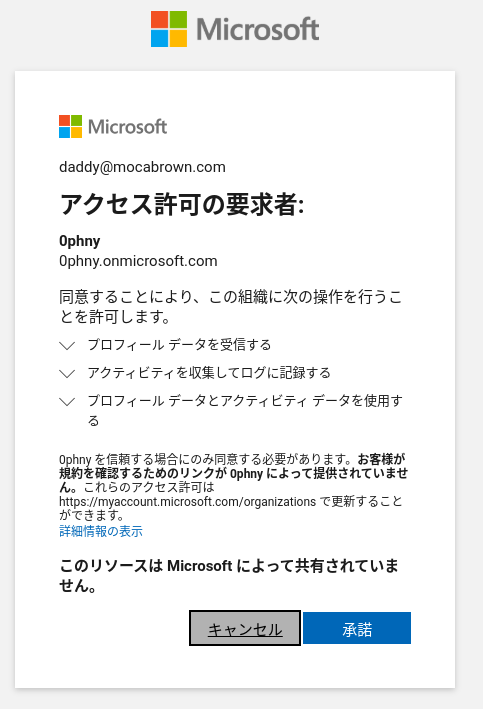Click the small Microsoft squares logo inside the card

pos(71,127)
